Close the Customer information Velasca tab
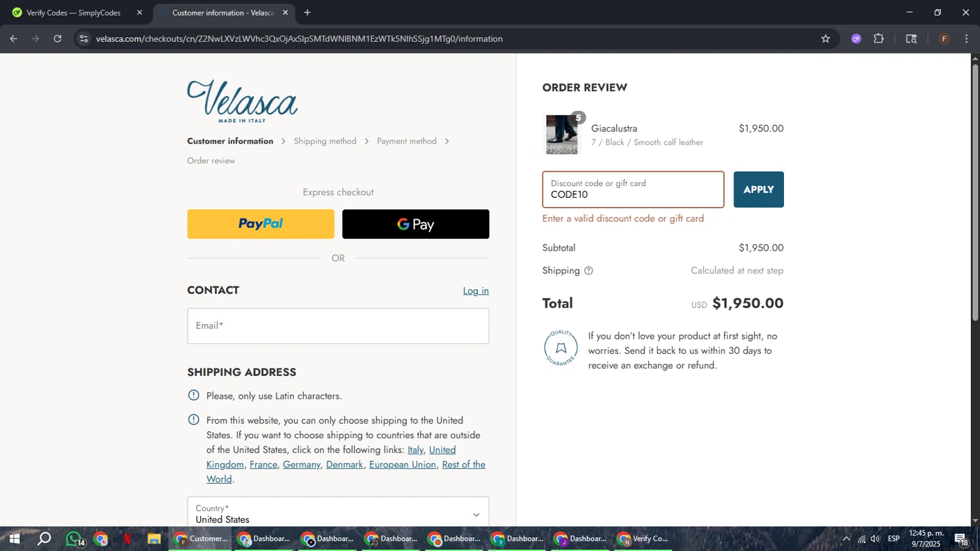The height and width of the screenshot is (551, 980). 286,12
